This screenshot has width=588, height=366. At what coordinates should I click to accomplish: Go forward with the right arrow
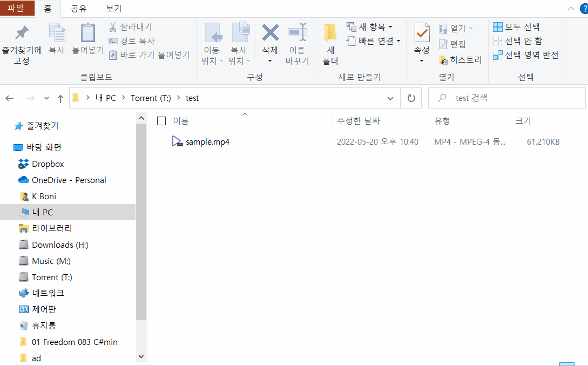[30, 98]
